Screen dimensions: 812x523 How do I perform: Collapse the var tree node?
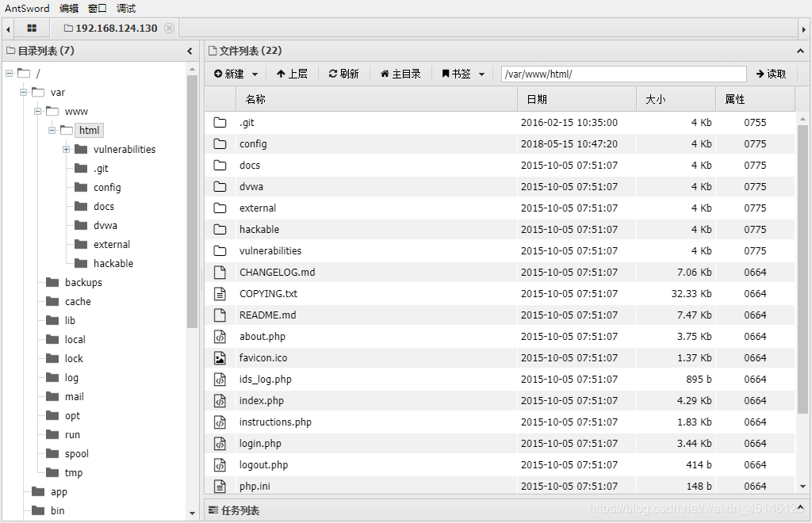(23, 92)
